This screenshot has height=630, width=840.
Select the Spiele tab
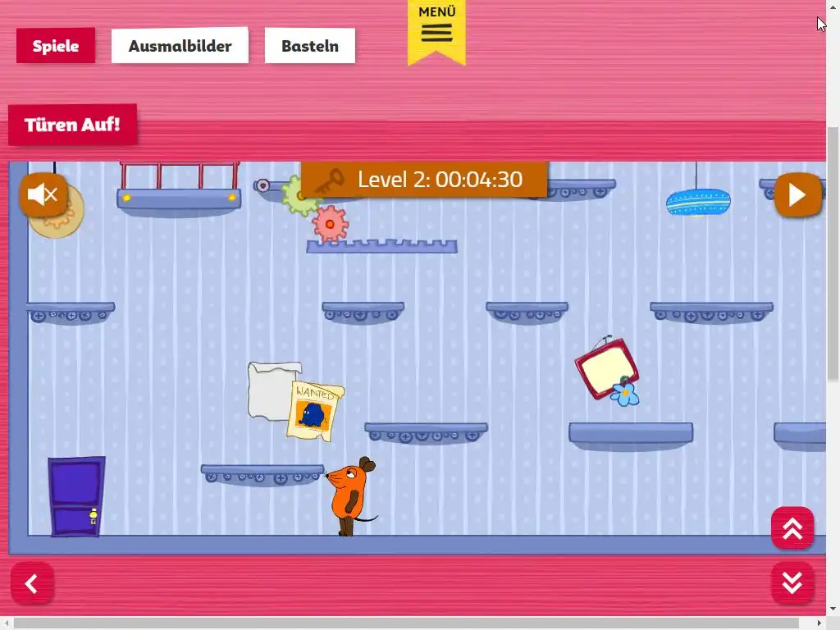[x=56, y=46]
